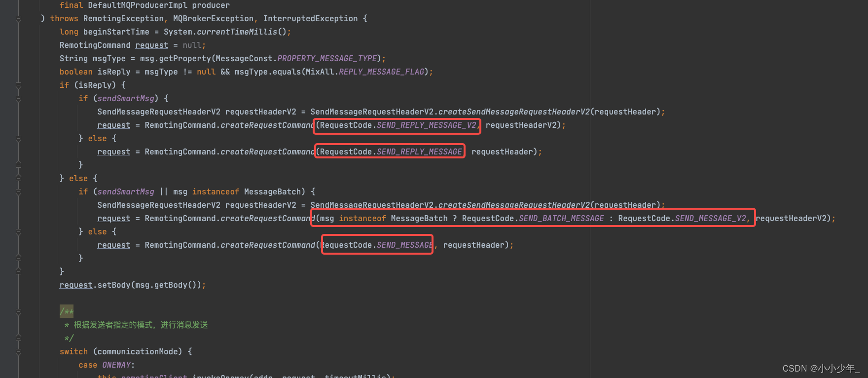Click 'InterruptedException' in throws clause
The image size is (868, 378).
tap(310, 19)
